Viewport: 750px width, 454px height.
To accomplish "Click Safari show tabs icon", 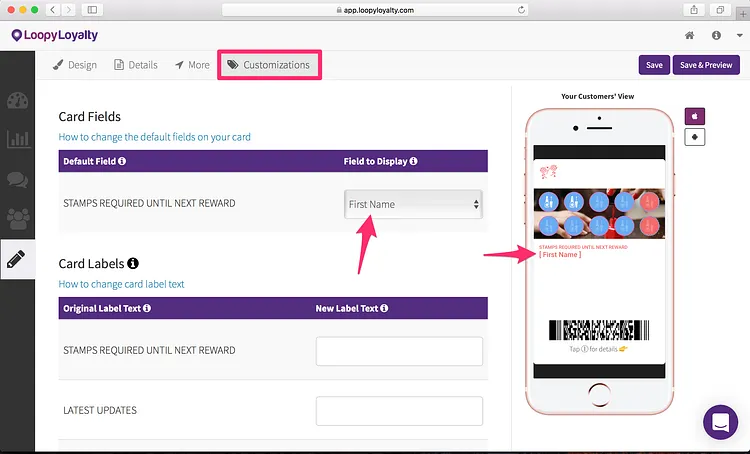I will pyautogui.click(x=720, y=10).
